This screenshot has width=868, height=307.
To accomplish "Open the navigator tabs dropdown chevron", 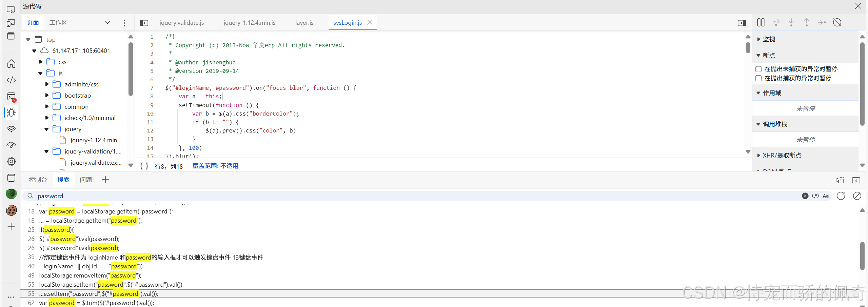I will 107,23.
